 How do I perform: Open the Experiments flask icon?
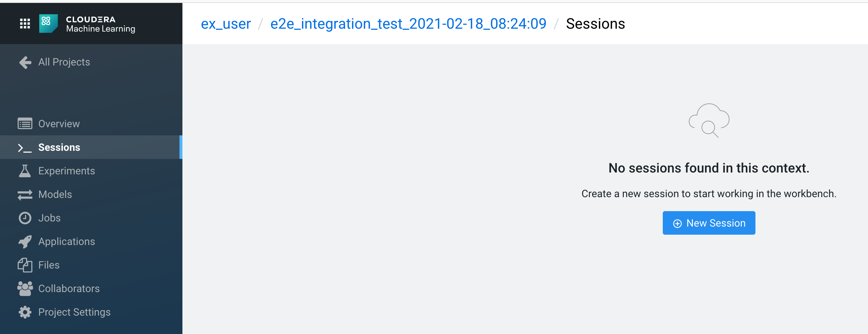point(25,170)
